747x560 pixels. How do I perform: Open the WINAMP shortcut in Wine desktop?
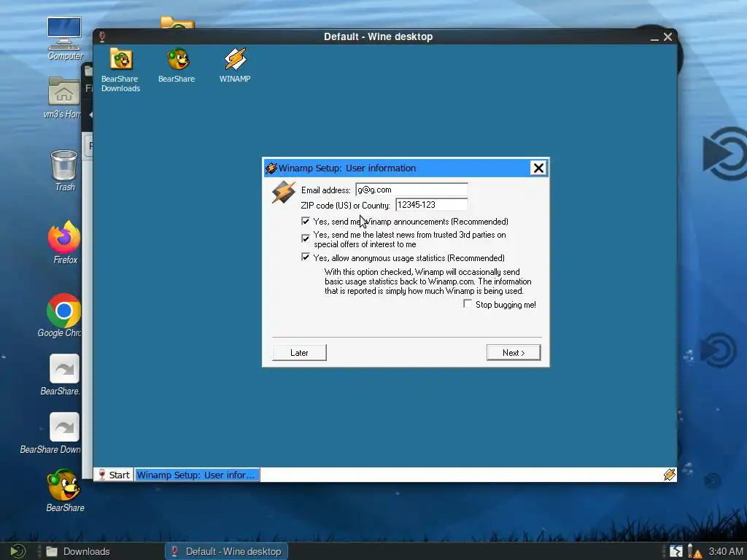[x=235, y=65]
